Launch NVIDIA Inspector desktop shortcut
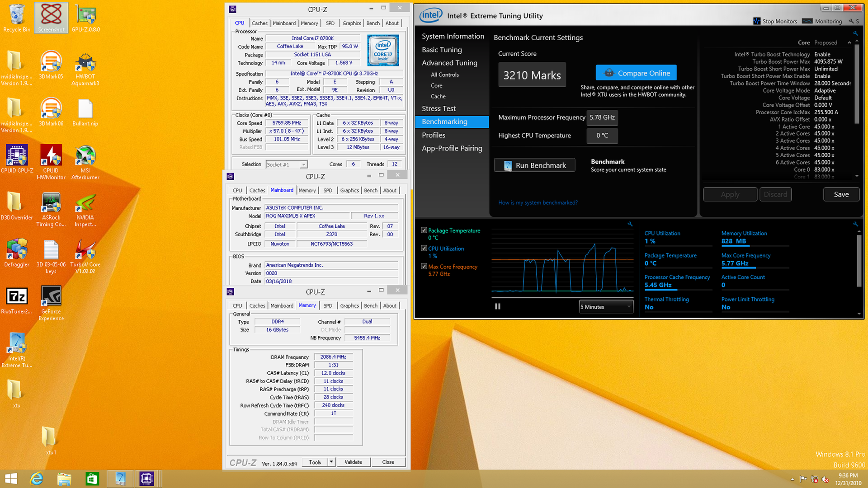 (x=85, y=210)
